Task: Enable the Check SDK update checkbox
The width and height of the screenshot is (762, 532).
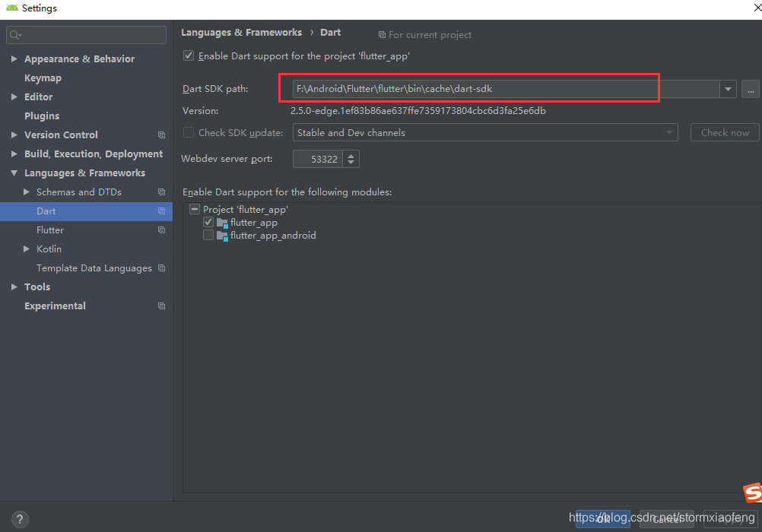Action: pyautogui.click(x=189, y=133)
